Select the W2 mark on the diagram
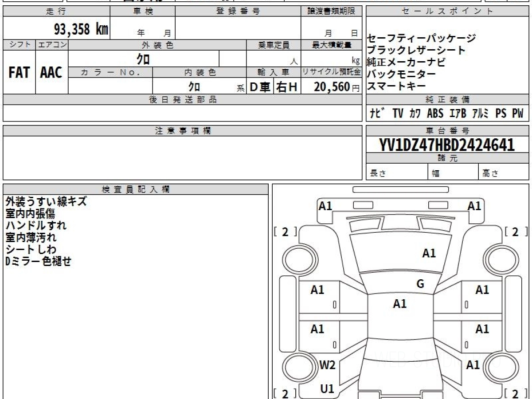 [327, 365]
